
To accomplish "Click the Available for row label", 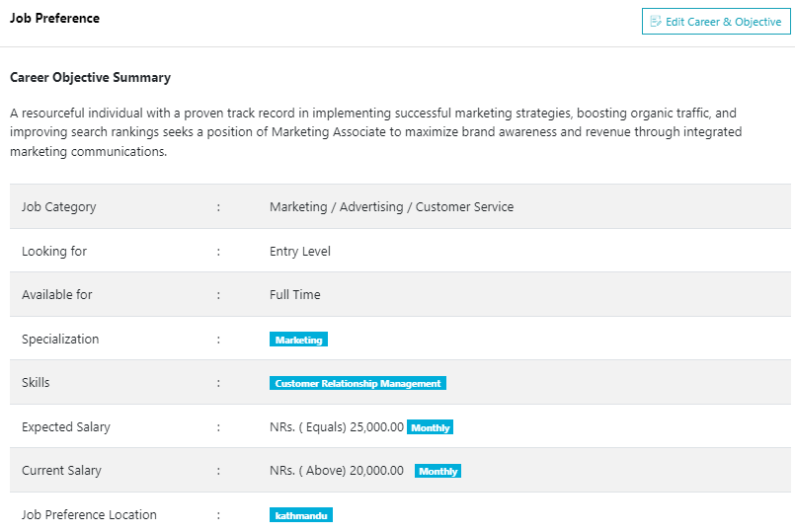I will click(x=57, y=295).
